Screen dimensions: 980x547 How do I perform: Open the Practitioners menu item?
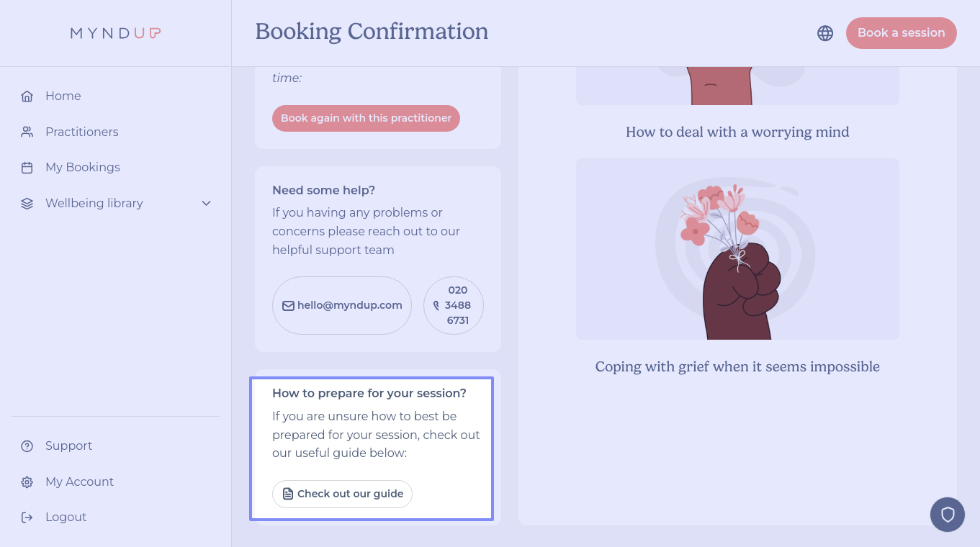(81, 132)
